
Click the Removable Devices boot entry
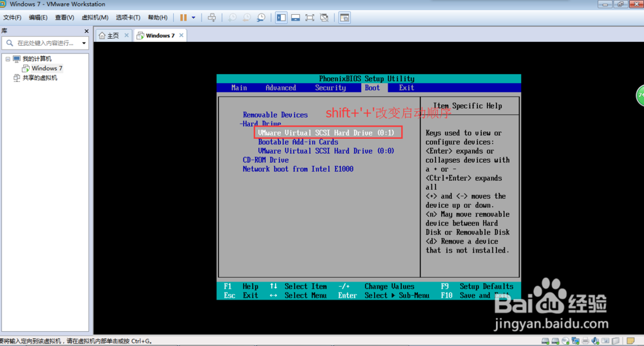[x=275, y=114]
